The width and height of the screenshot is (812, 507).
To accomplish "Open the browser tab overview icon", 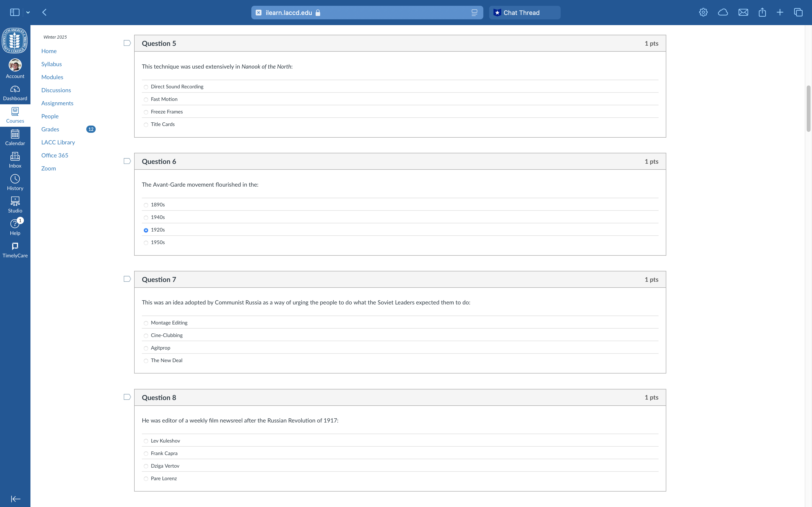I will point(798,13).
